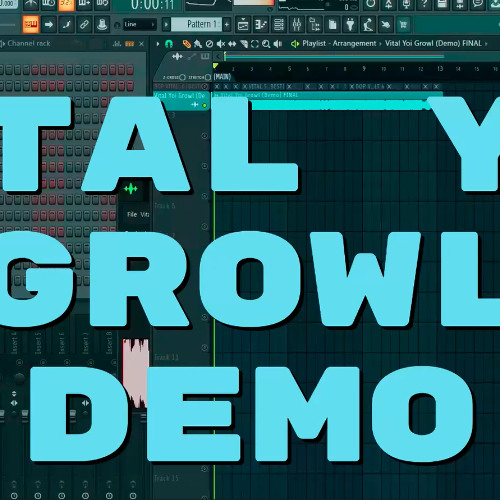Click the orange step sequencer icon in Channel rack

(x=129, y=44)
